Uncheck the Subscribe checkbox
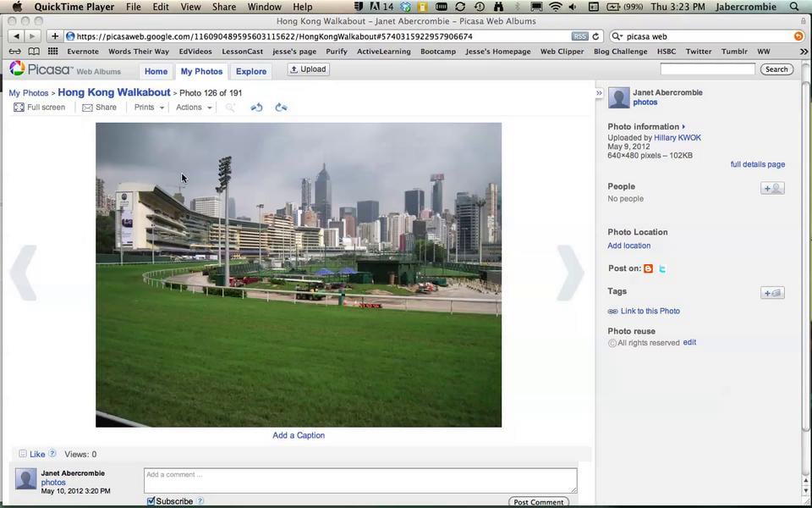812x508 pixels. (151, 500)
